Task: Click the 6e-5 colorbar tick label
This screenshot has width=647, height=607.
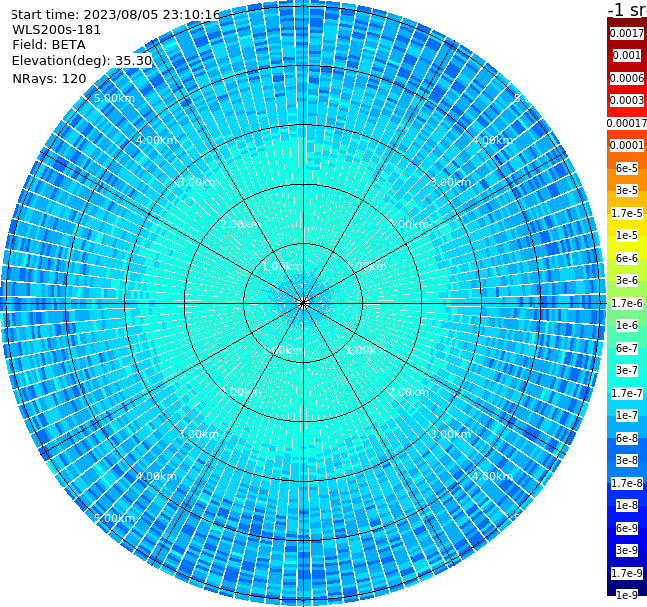Action: click(x=627, y=168)
